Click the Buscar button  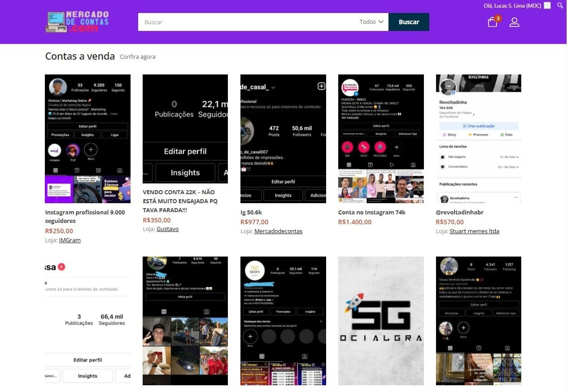click(409, 22)
